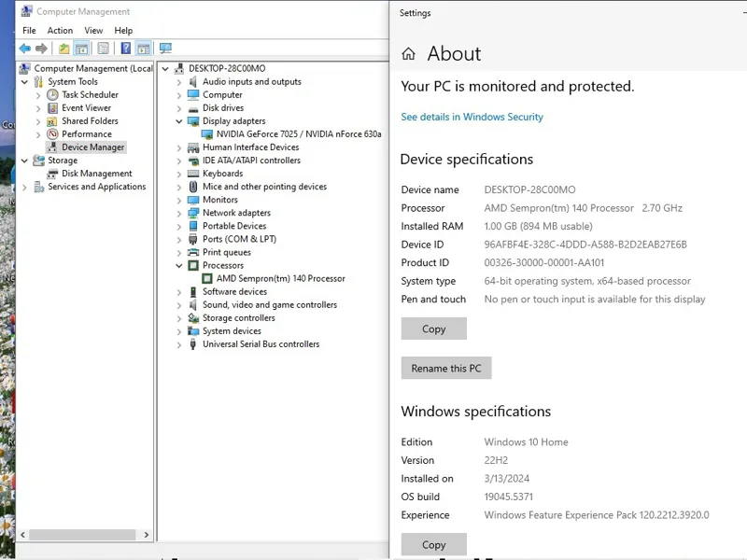Click the Back arrow toolbar icon

pyautogui.click(x=24, y=49)
